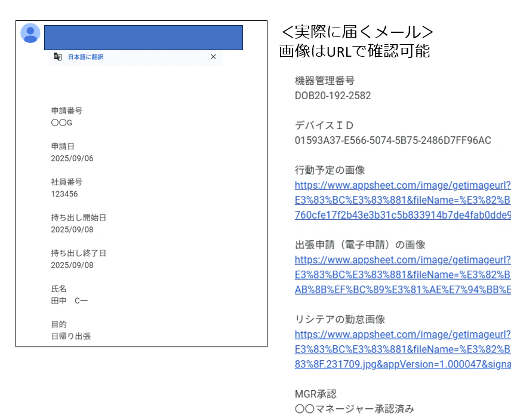Image resolution: width=520 pixels, height=420 pixels.
Task: Open the リシテアの勤怠画像 appsheet URL
Action: point(402,350)
